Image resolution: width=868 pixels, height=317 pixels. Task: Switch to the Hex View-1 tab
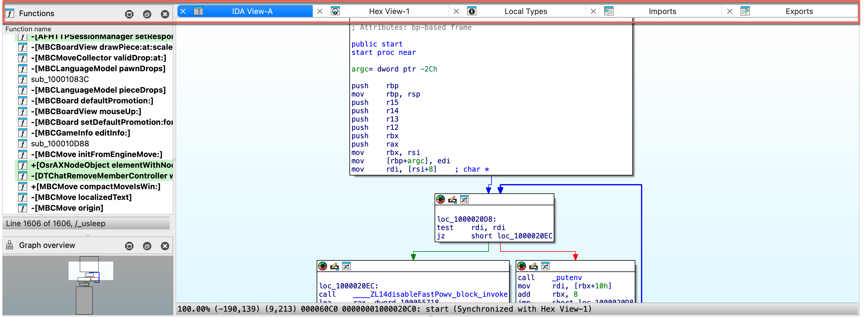pos(389,11)
